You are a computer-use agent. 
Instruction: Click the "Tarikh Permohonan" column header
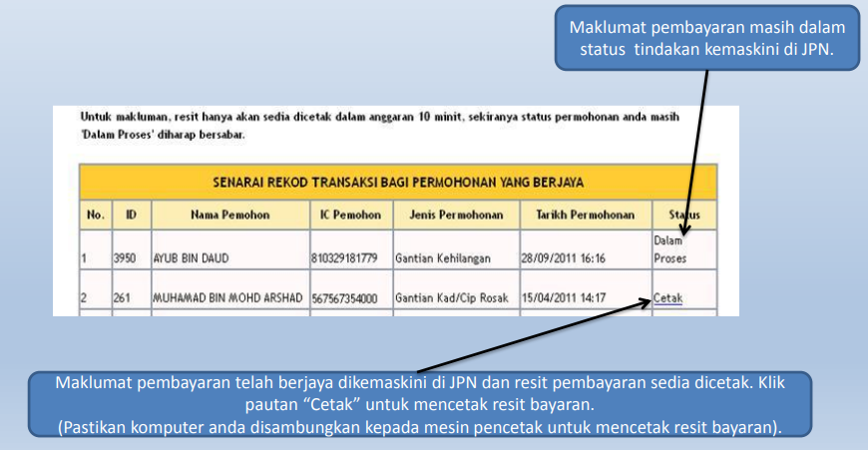(586, 215)
